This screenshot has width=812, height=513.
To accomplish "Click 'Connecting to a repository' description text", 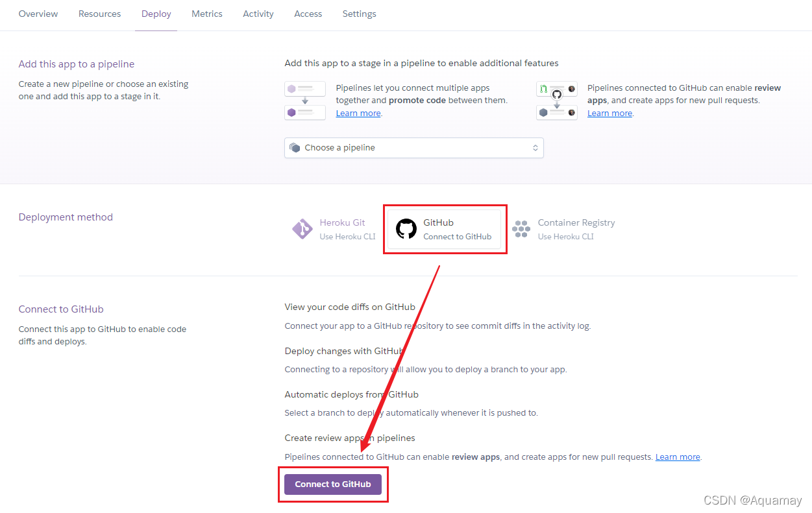I will tap(426, 370).
